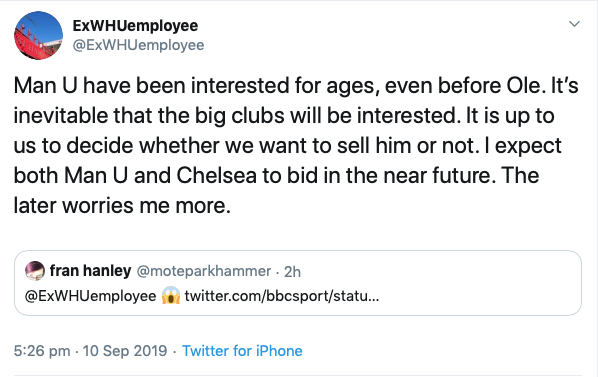Open the quoted tweet card
Image resolution: width=598 pixels, height=377 pixels.
298,283
